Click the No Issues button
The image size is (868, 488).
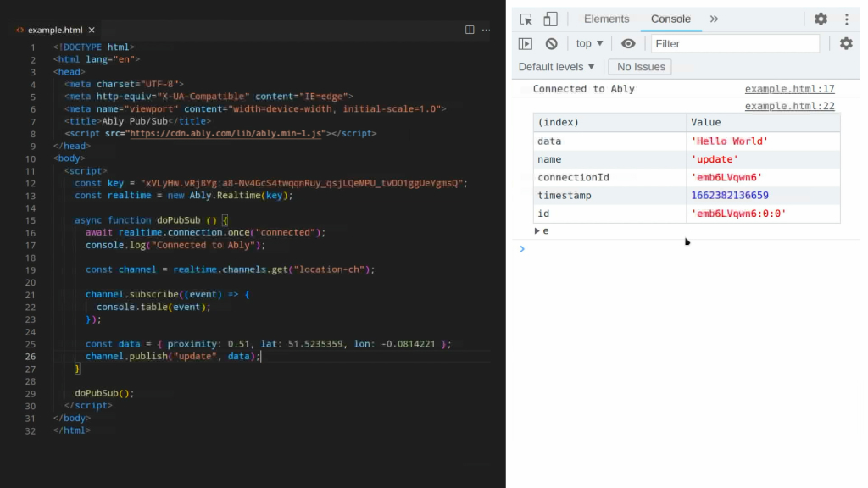pos(640,67)
